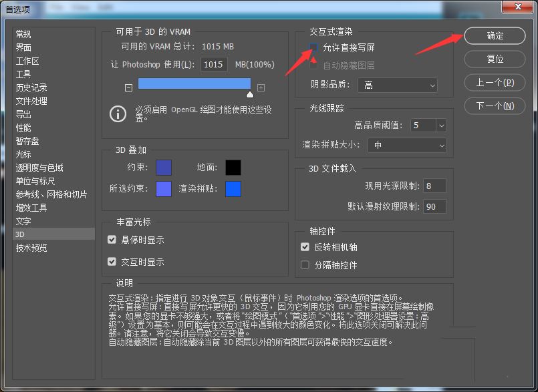Uncheck 交互时显示 option

(x=112, y=262)
